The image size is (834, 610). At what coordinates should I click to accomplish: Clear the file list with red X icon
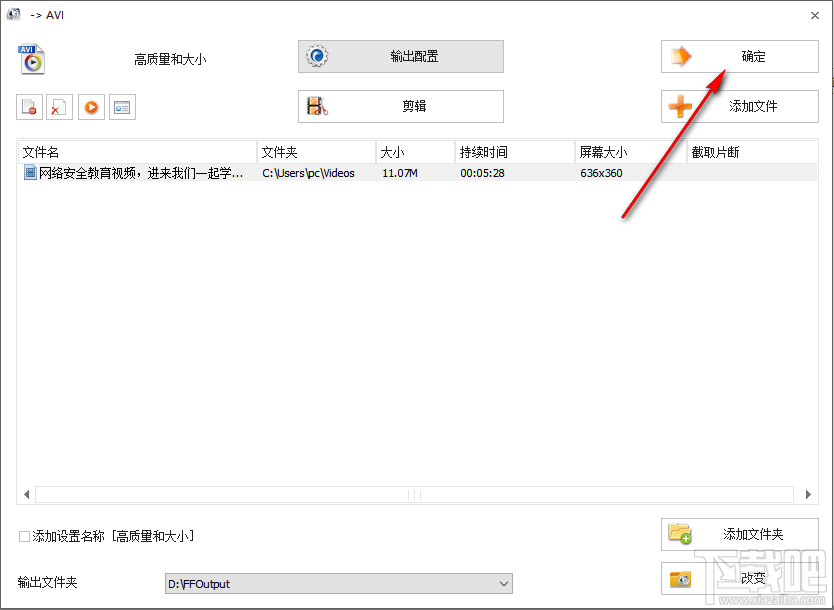(x=59, y=107)
